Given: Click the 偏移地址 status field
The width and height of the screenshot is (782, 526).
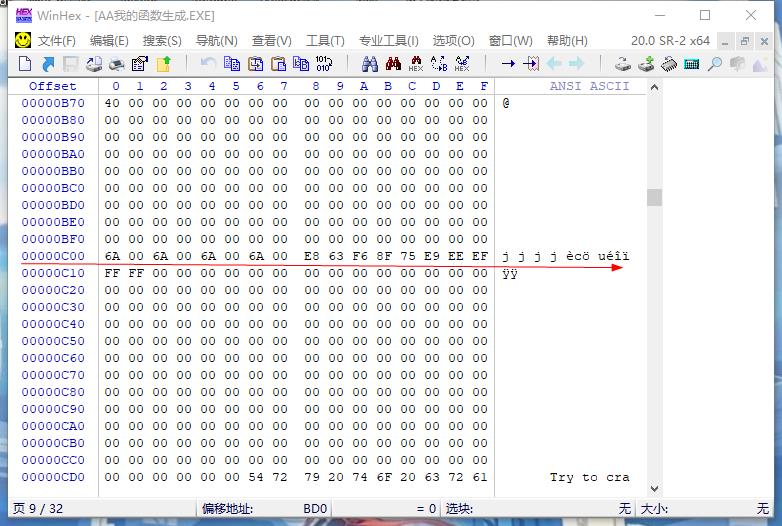Looking at the screenshot, I should point(264,509).
